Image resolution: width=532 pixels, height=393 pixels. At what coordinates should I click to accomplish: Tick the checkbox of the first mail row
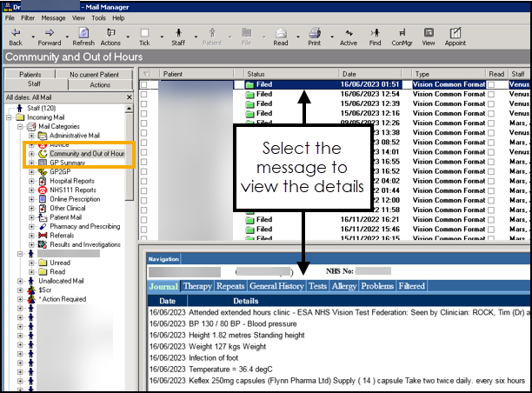pos(144,84)
